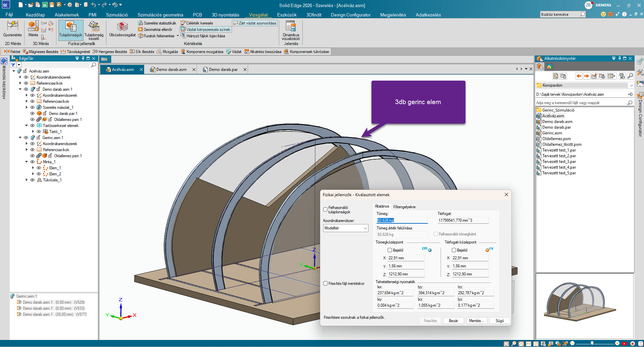Viewport: 644px width, 347px height.
Task: Start Komponens mozgatása command
Action: [x=202, y=52]
